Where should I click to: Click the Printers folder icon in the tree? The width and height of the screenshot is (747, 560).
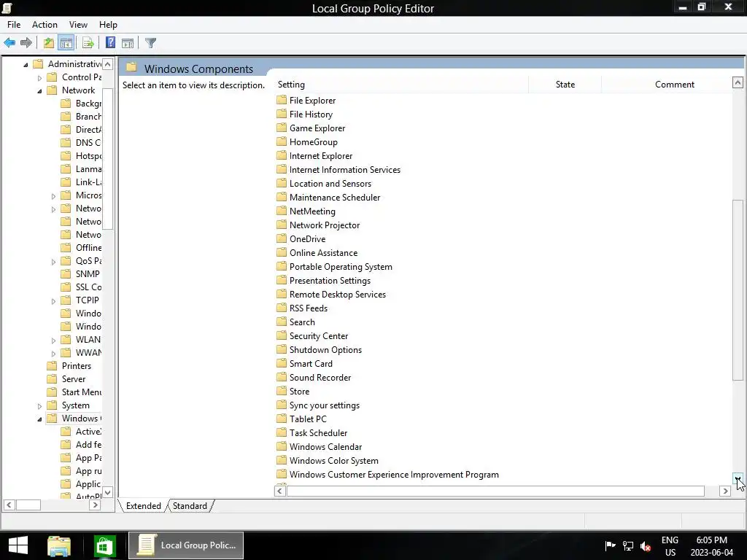tap(52, 366)
